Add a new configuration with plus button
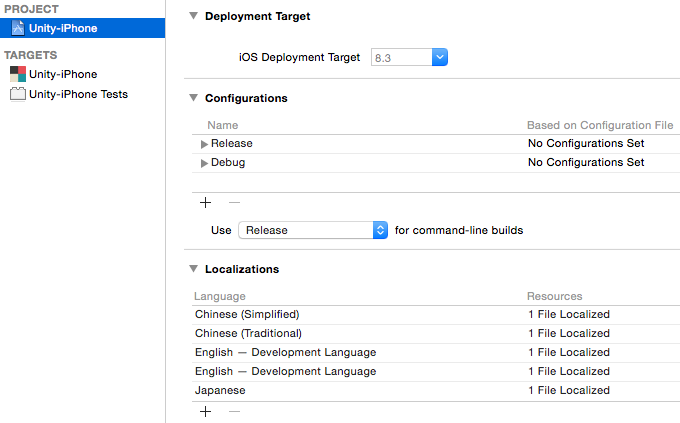 click(x=206, y=203)
